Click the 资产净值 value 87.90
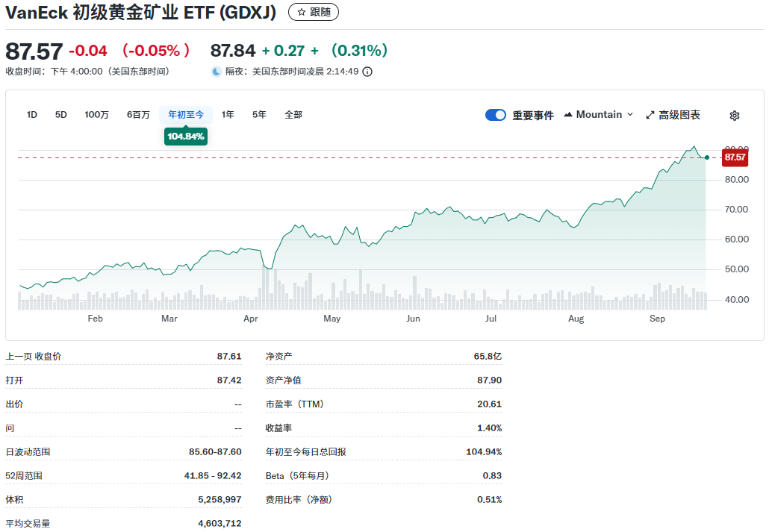 click(x=489, y=381)
